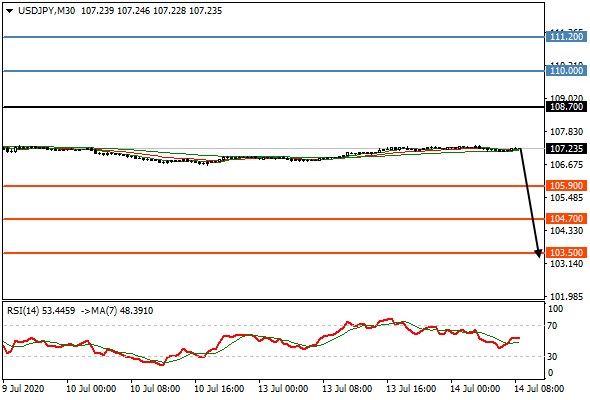590x400 pixels.
Task: Click the 103.140 price scale value
Action: coord(566,264)
